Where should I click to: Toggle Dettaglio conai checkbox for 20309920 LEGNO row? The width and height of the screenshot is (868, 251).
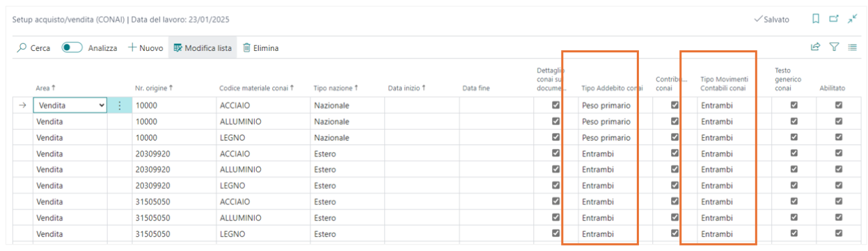pos(555,185)
